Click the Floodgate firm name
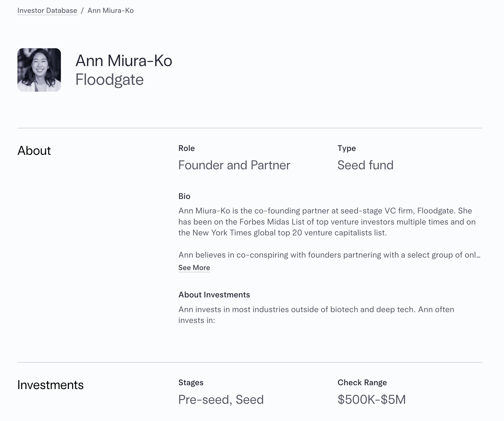Screen dimensions: 504x421 (109, 80)
